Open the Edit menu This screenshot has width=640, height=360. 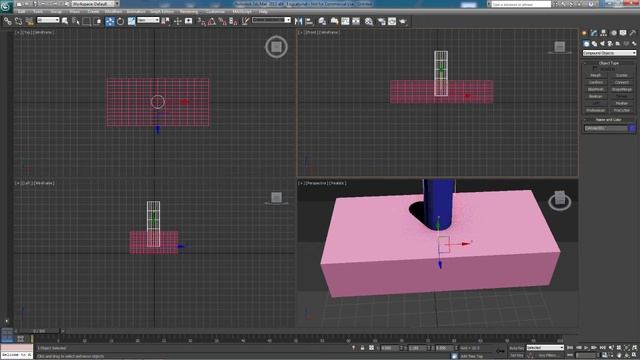(x=22, y=12)
